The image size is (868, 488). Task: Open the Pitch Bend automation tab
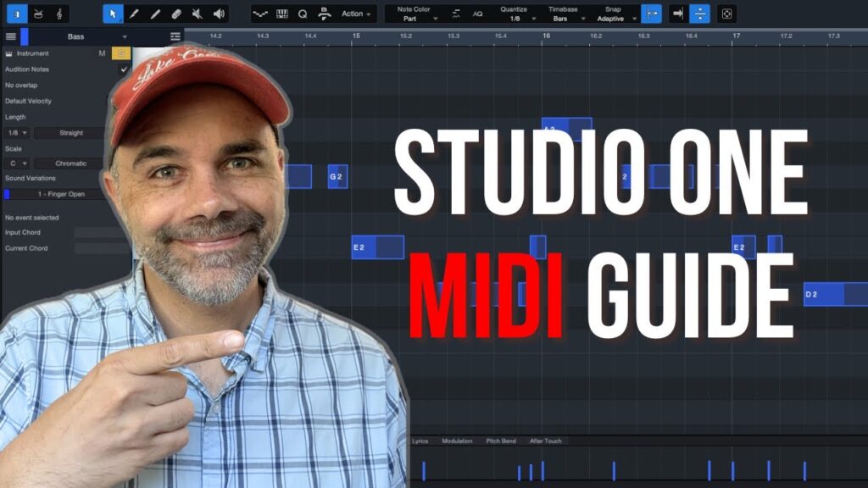click(x=500, y=441)
